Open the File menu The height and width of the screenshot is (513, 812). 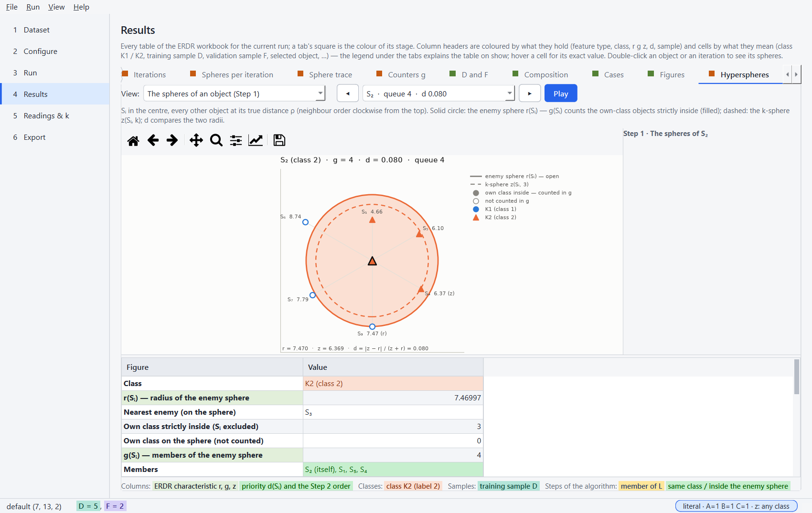pyautogui.click(x=12, y=7)
